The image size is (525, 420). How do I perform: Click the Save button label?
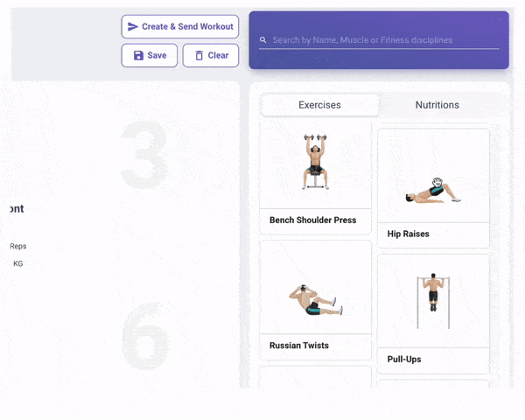(x=157, y=56)
